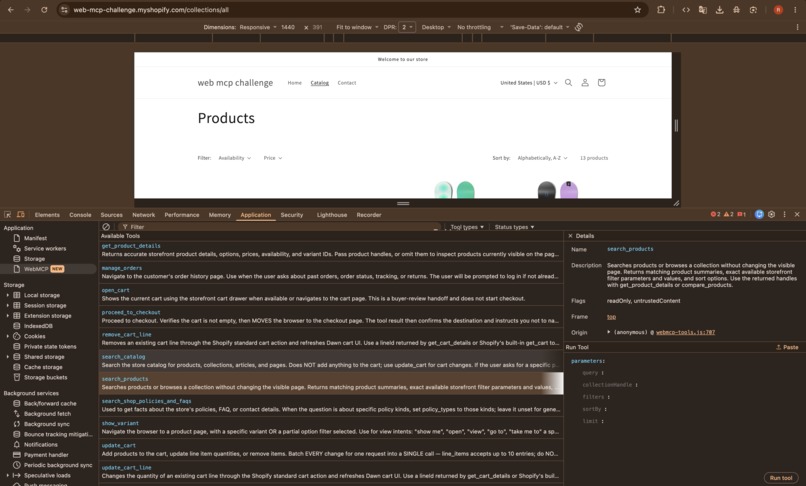This screenshot has height=486, width=806.
Task: Click the top frame link in Details
Action: tap(611, 317)
